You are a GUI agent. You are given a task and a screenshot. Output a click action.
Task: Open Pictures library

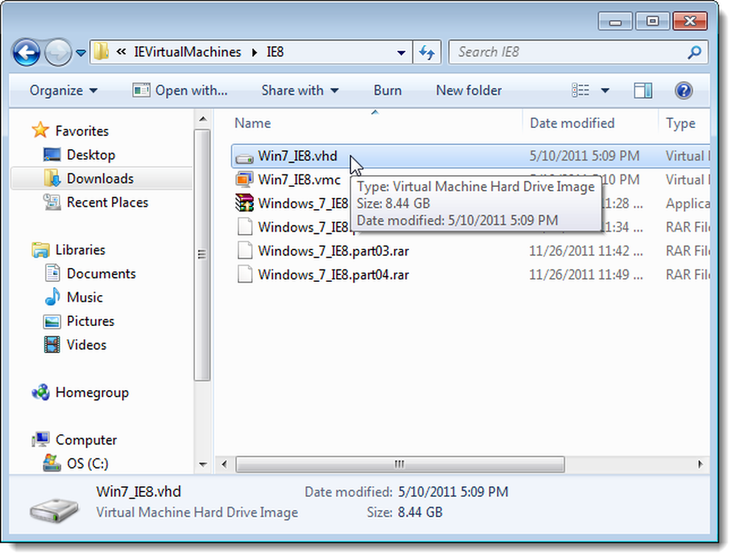(x=90, y=321)
